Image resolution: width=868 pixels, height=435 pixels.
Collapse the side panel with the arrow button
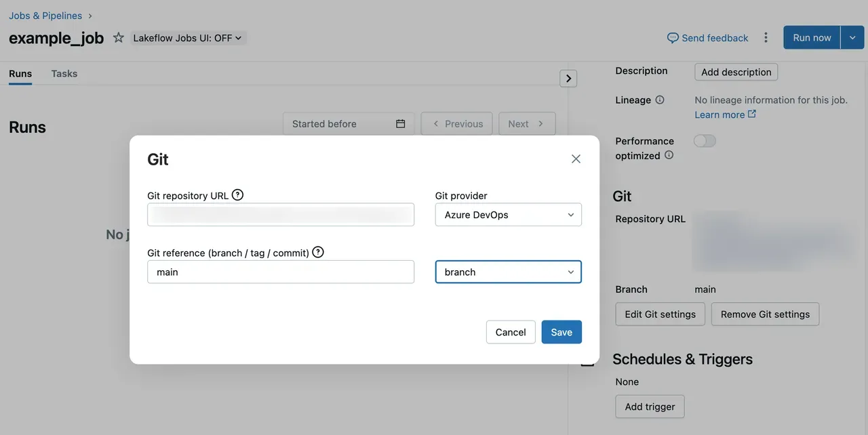pos(568,79)
